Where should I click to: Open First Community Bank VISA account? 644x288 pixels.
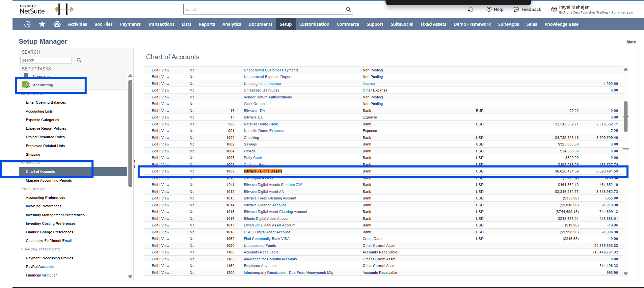[266, 239]
